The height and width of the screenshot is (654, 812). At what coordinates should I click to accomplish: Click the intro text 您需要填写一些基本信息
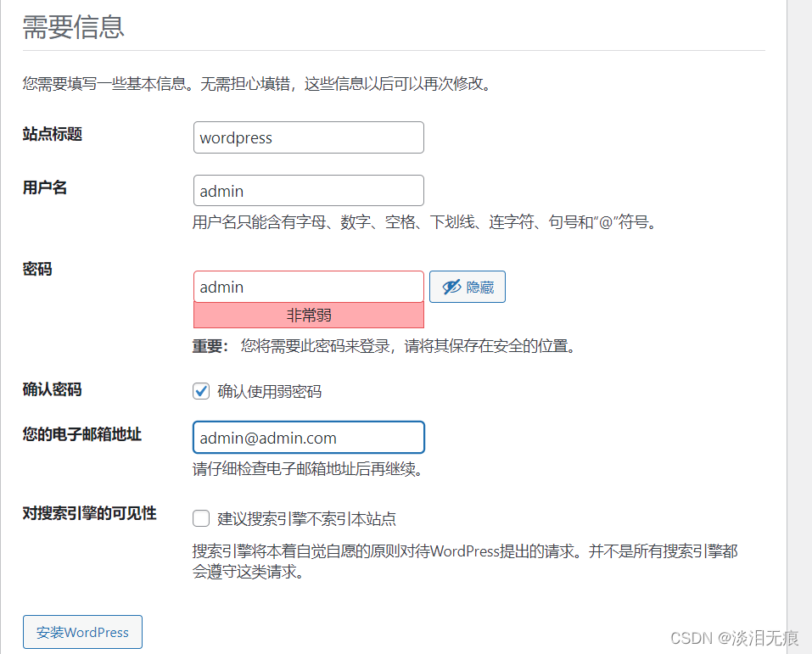click(257, 83)
